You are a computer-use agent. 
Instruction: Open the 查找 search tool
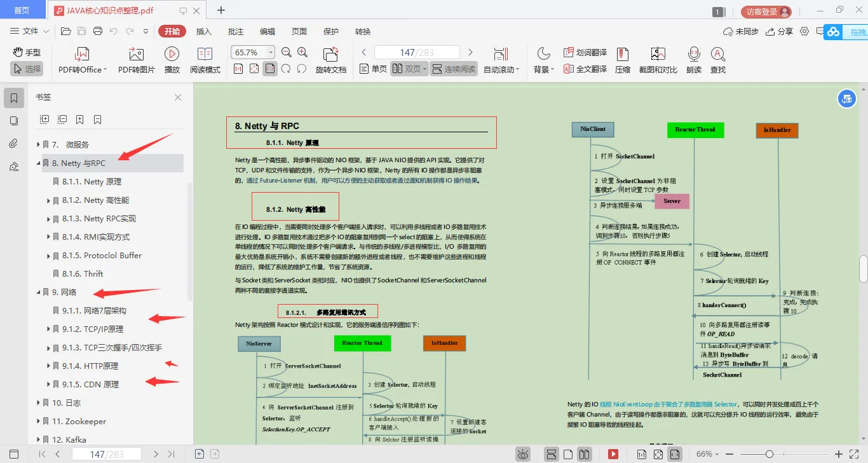point(718,61)
